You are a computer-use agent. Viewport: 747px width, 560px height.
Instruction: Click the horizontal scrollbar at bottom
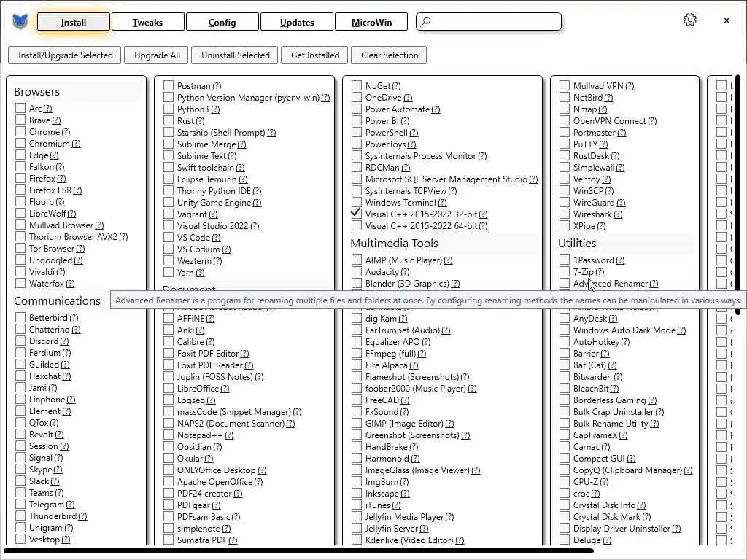(x=298, y=551)
